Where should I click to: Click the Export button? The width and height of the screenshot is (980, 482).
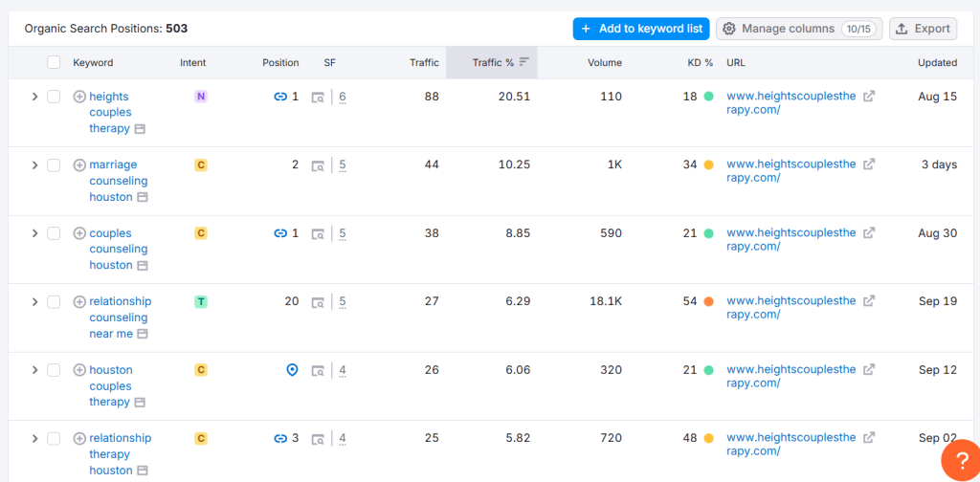(924, 29)
